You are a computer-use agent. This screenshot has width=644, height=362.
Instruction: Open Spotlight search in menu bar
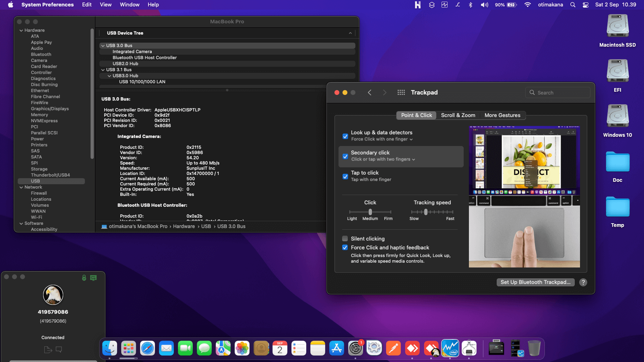573,5
